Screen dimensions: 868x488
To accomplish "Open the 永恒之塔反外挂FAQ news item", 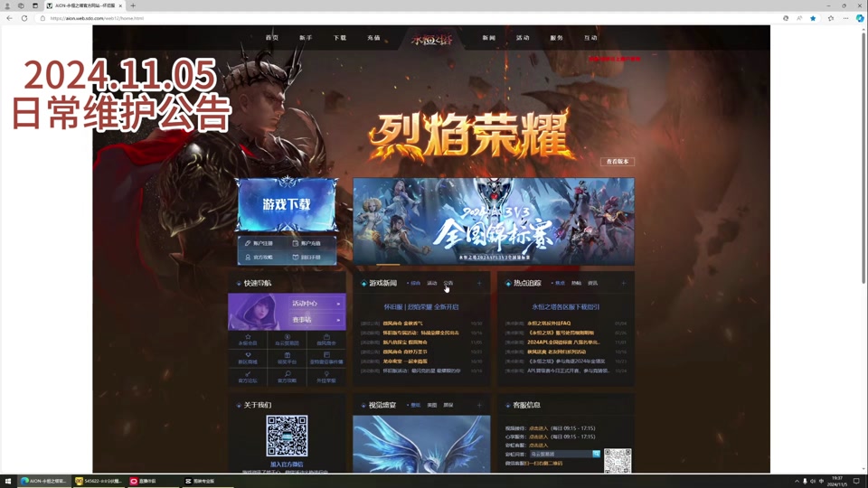I will (x=549, y=324).
